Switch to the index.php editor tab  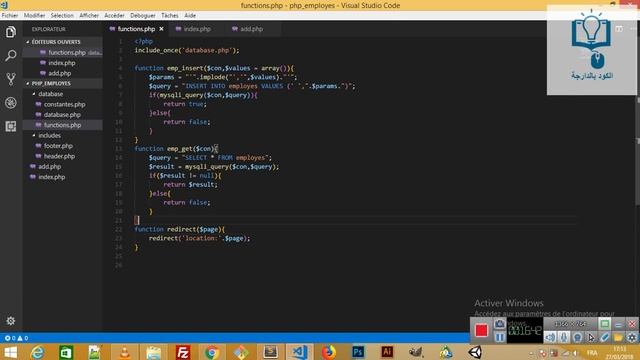[197, 29]
